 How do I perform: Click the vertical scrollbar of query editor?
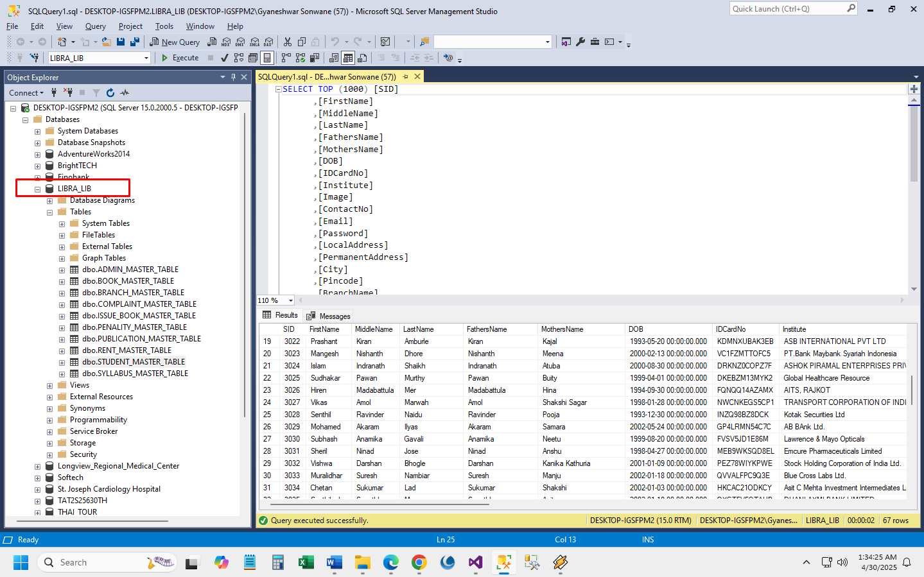tap(914, 144)
